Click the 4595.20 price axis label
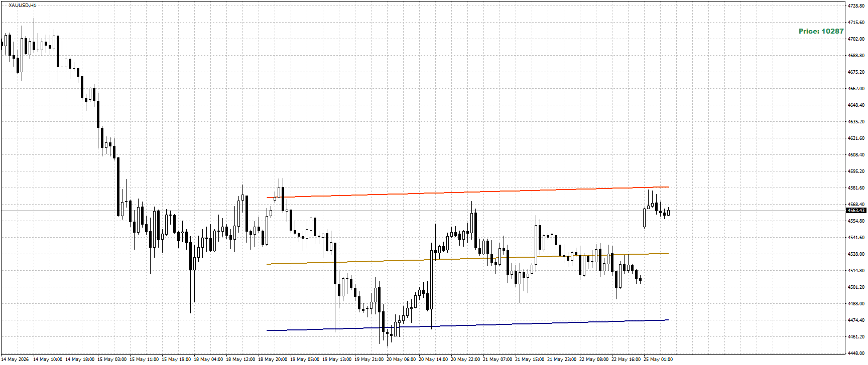 click(x=855, y=171)
